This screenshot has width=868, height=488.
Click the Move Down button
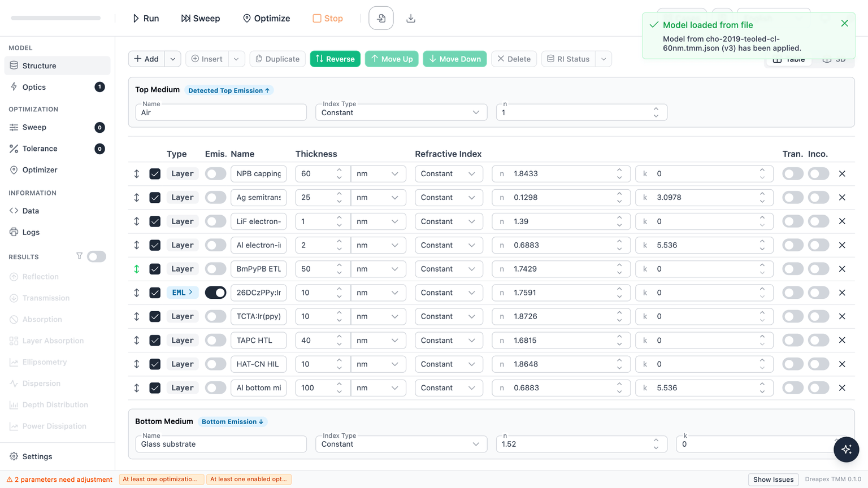coord(455,59)
